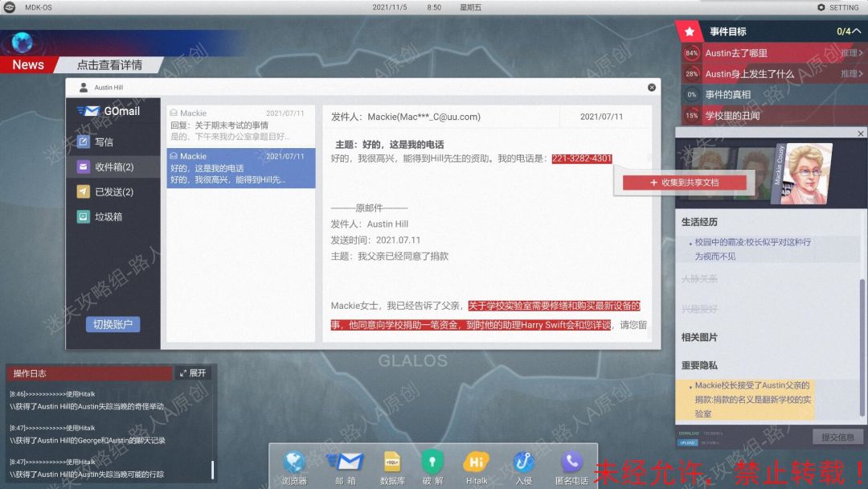Click the 8:50 clock in top bar
This screenshot has height=489, width=868.
(x=434, y=7)
